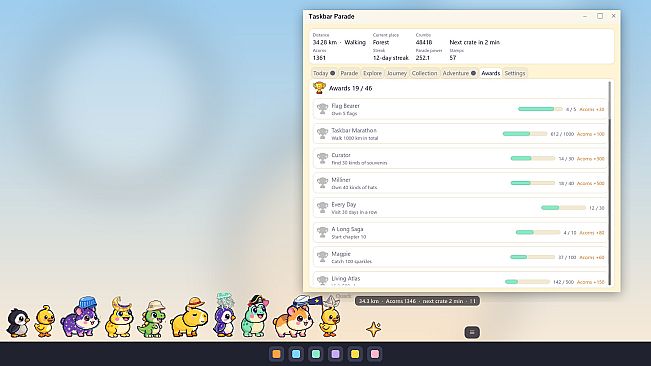
Task: Click the duckling carrying the blue flag
Action: [x=330, y=317]
